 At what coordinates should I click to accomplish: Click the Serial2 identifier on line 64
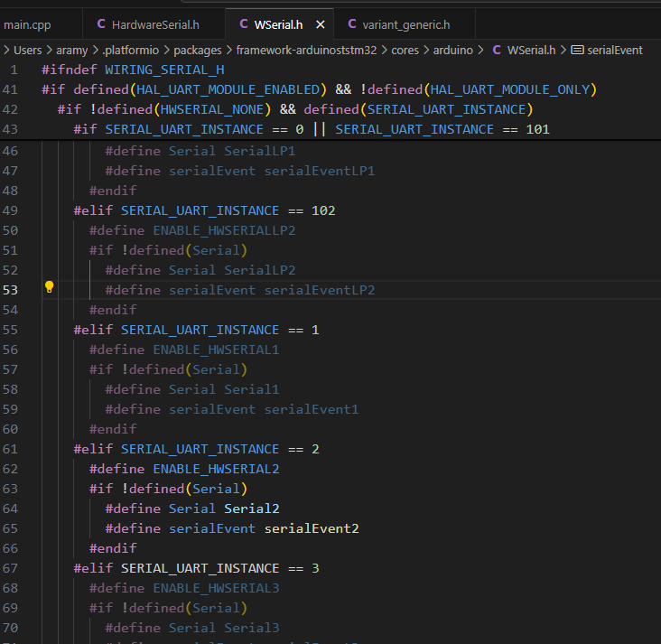[x=252, y=509]
